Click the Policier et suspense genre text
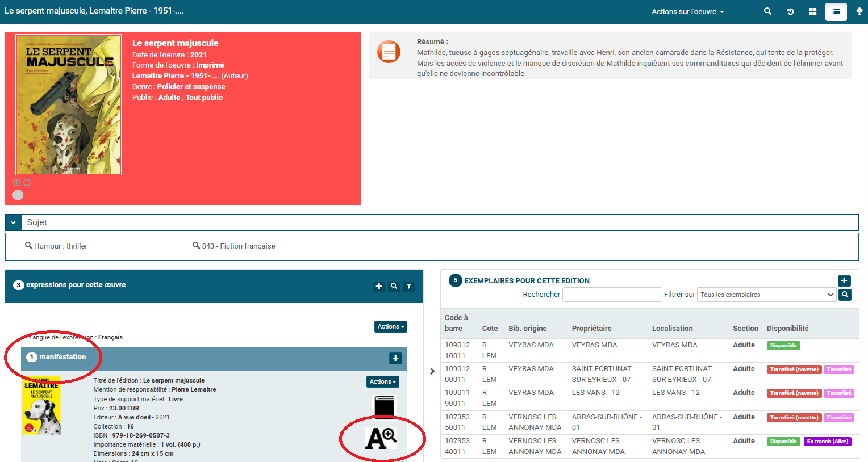 191,87
